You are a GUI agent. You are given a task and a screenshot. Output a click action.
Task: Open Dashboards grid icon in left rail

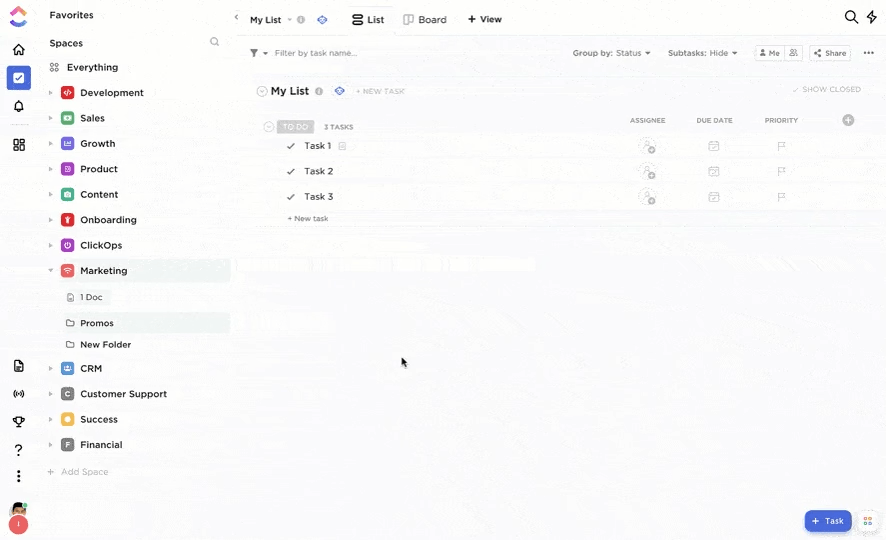[x=19, y=145]
